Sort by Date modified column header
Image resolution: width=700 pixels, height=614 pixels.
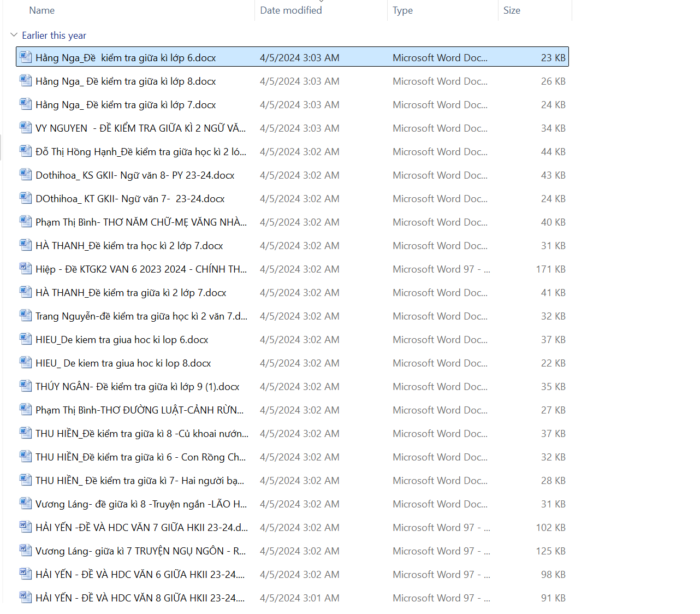point(290,10)
